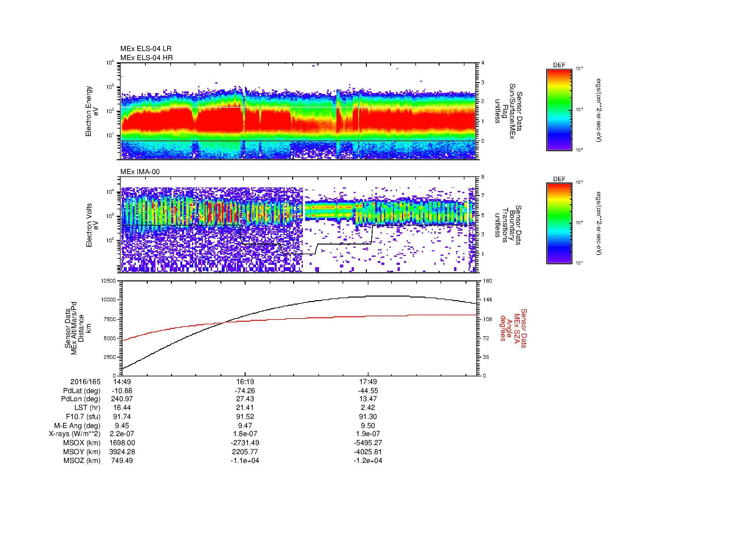Click the 'F10.7 (sfu)' row label
This screenshot has width=756, height=534.
[x=83, y=416]
